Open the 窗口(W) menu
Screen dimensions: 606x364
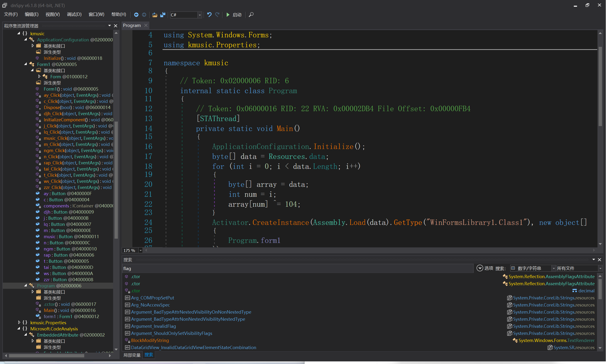[x=96, y=14]
